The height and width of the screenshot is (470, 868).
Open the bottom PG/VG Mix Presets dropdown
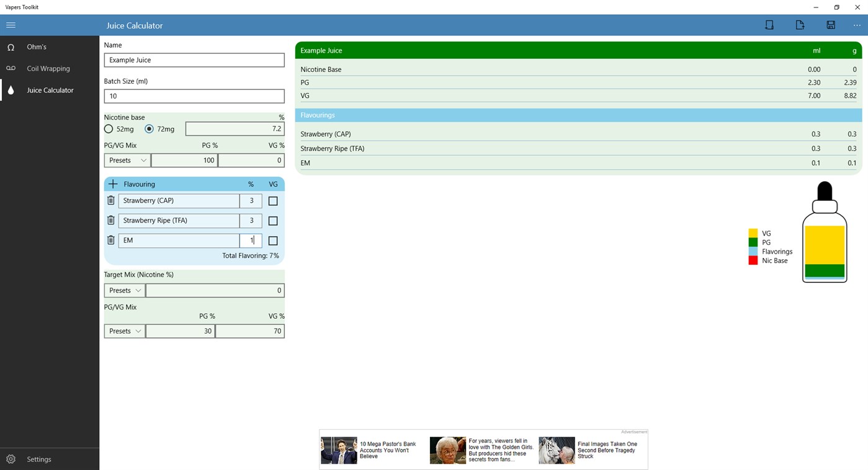tap(124, 330)
